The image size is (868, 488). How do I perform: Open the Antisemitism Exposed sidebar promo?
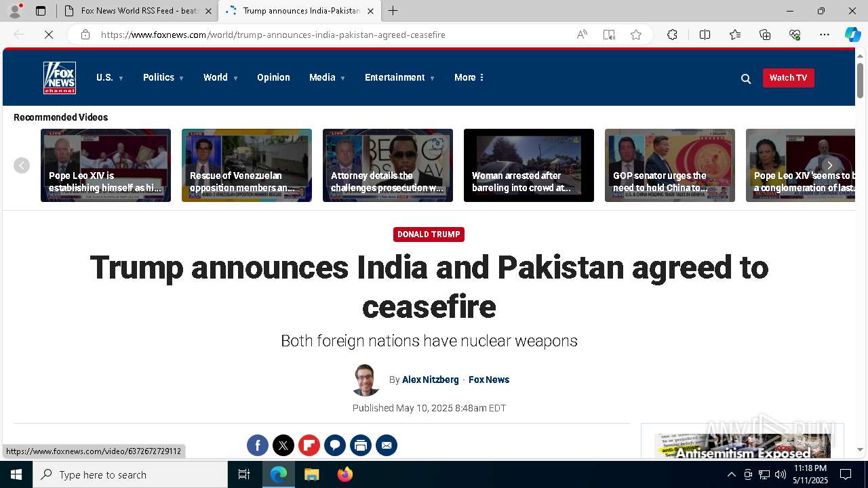[743, 445]
